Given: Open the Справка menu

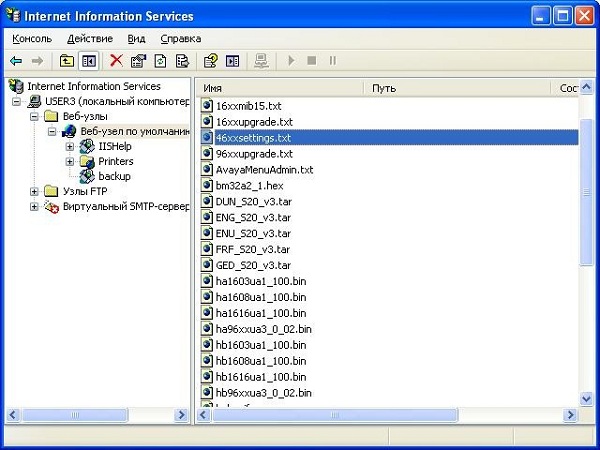Looking at the screenshot, I should click(x=181, y=39).
